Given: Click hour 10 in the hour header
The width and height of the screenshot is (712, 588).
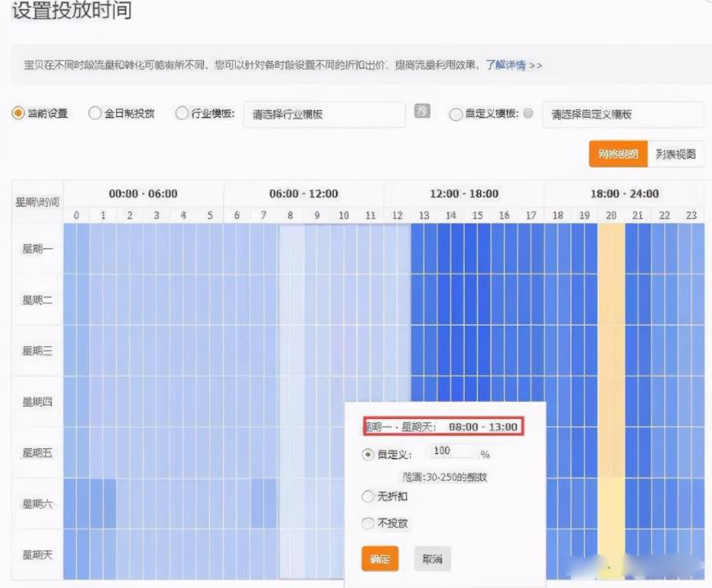Looking at the screenshot, I should point(344,216).
